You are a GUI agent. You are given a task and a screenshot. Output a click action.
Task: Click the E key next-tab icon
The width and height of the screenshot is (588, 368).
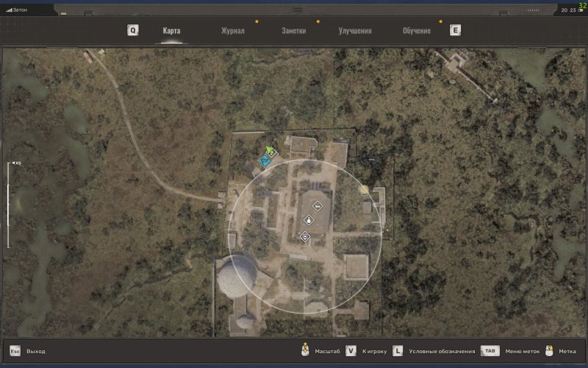click(x=455, y=30)
